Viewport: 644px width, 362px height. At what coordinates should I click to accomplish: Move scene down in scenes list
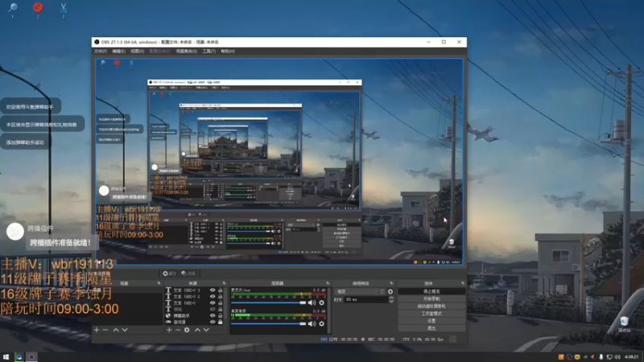tap(125, 330)
